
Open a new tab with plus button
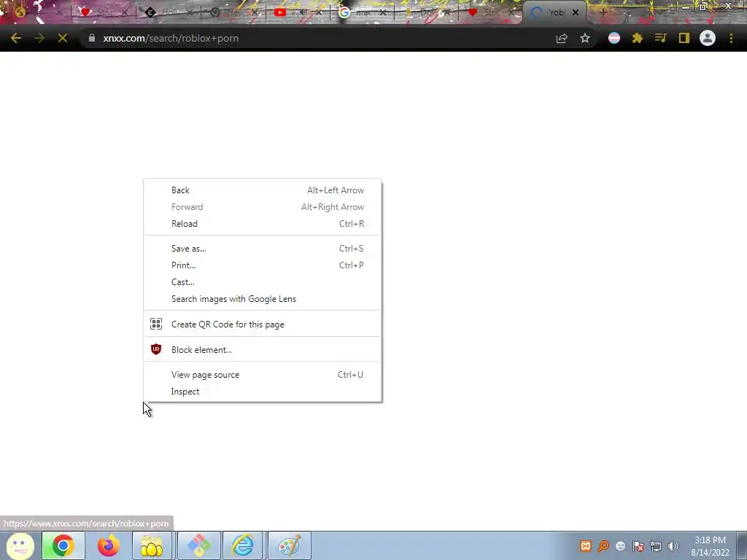coord(603,12)
